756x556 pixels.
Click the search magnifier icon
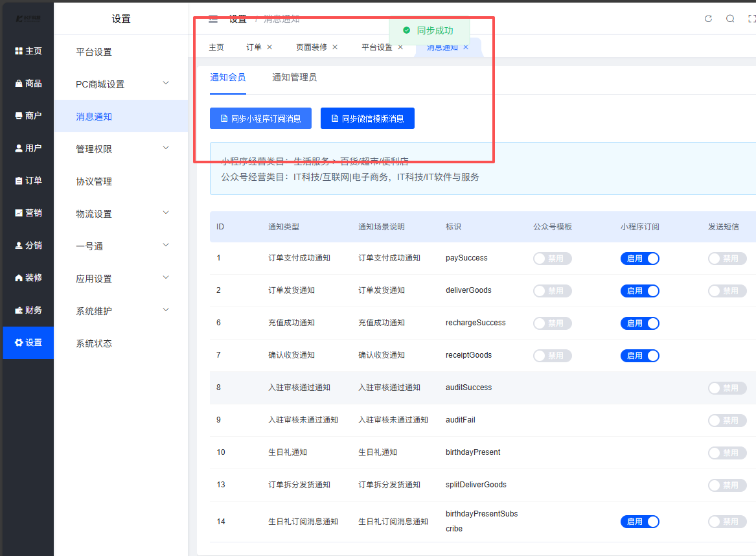coord(730,19)
